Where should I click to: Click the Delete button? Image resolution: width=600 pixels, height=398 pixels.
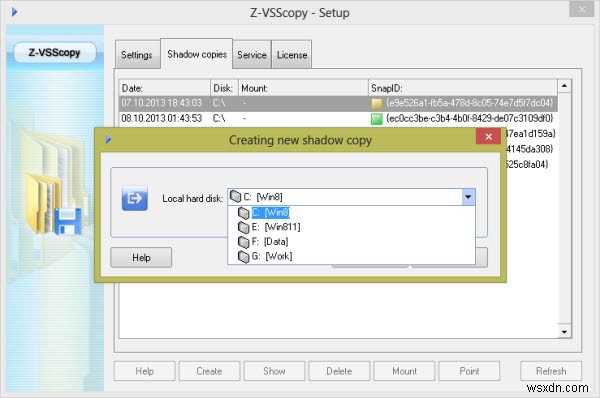click(339, 371)
